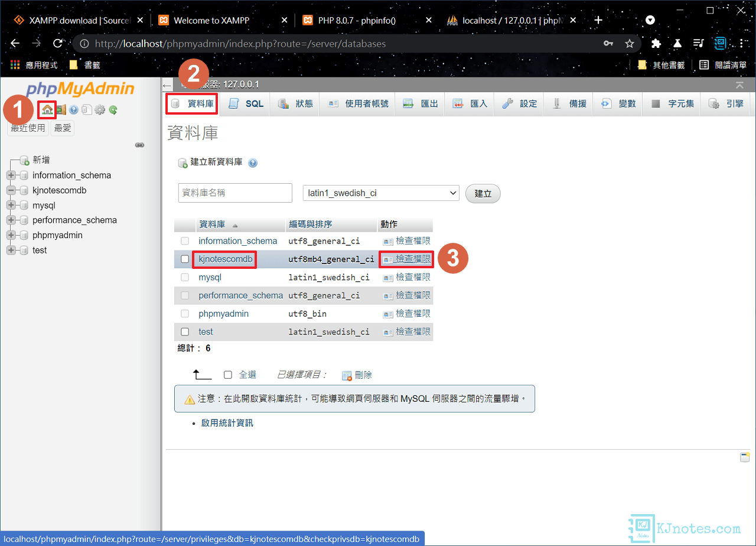756x546 pixels.
Task: Open the 變數 variables tab
Action: coord(619,104)
